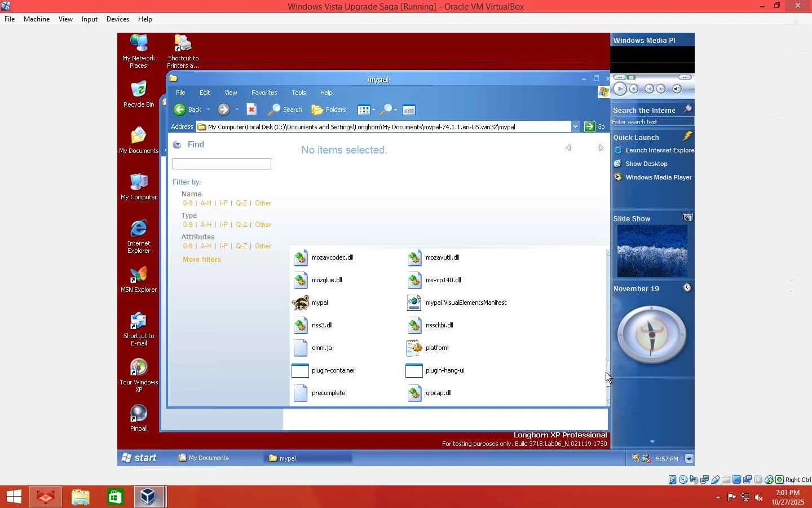
Task: Show hidden Windows tray icons arrow
Action: pyautogui.click(x=718, y=497)
